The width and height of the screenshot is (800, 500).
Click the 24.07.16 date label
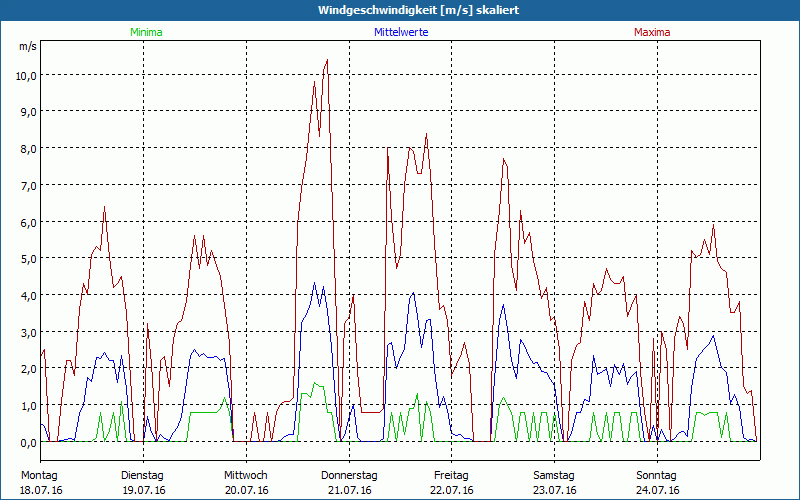click(x=658, y=490)
